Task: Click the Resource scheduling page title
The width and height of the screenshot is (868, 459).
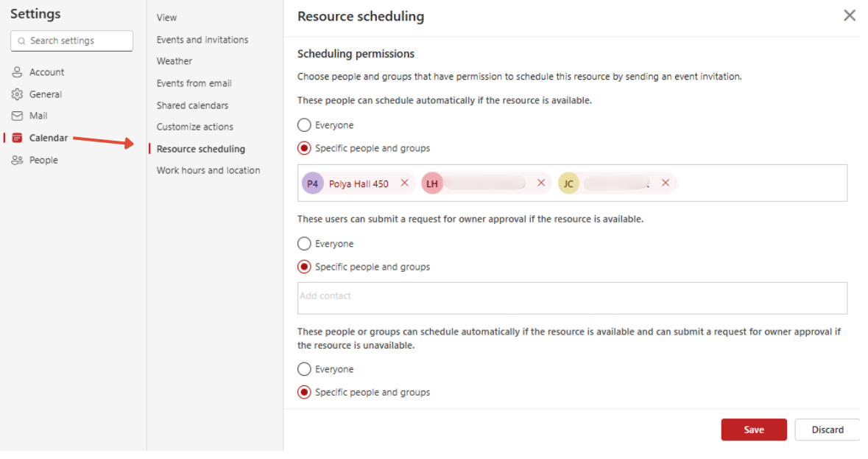Action: click(361, 17)
